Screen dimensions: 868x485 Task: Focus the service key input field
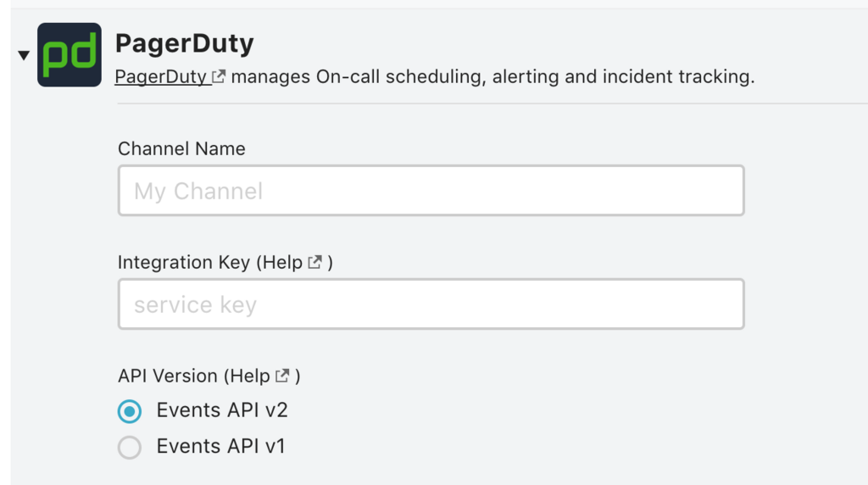(x=431, y=304)
